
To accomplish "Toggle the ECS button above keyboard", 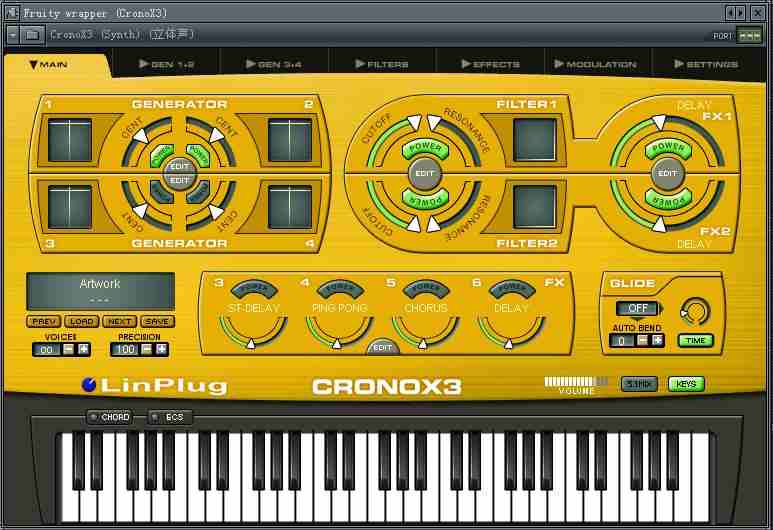I will (x=170, y=417).
